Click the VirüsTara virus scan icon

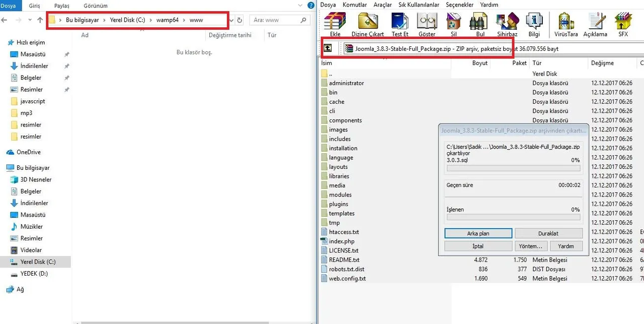[x=567, y=24]
